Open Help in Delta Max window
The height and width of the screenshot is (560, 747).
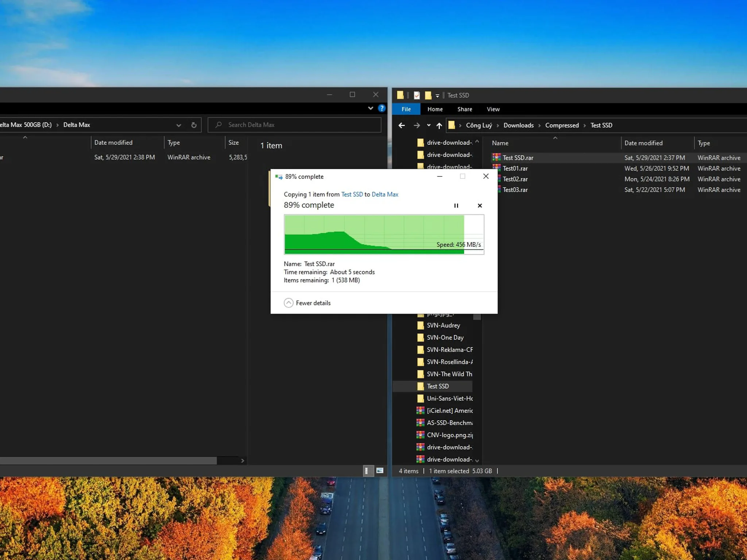pyautogui.click(x=382, y=108)
